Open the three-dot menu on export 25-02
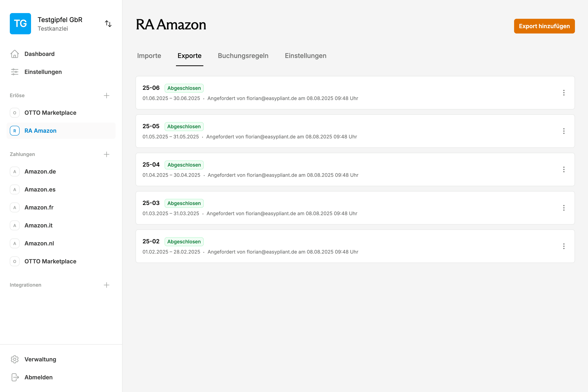 click(564, 246)
